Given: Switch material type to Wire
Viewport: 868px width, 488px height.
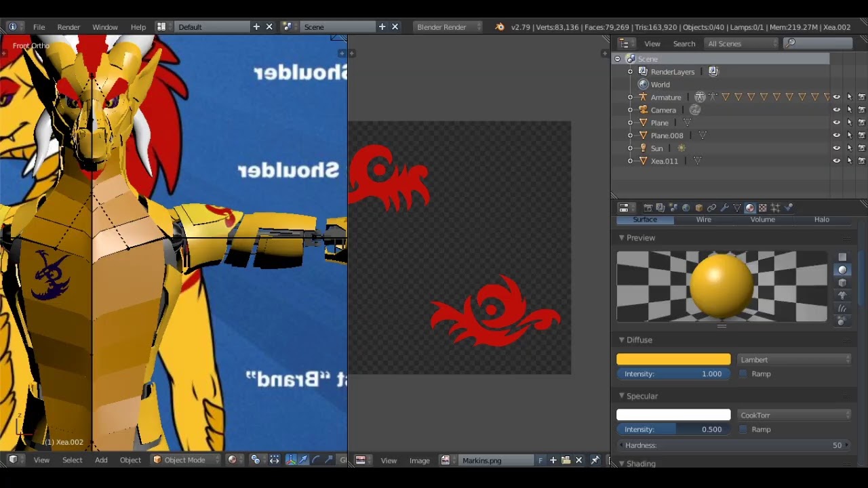Looking at the screenshot, I should pyautogui.click(x=704, y=220).
